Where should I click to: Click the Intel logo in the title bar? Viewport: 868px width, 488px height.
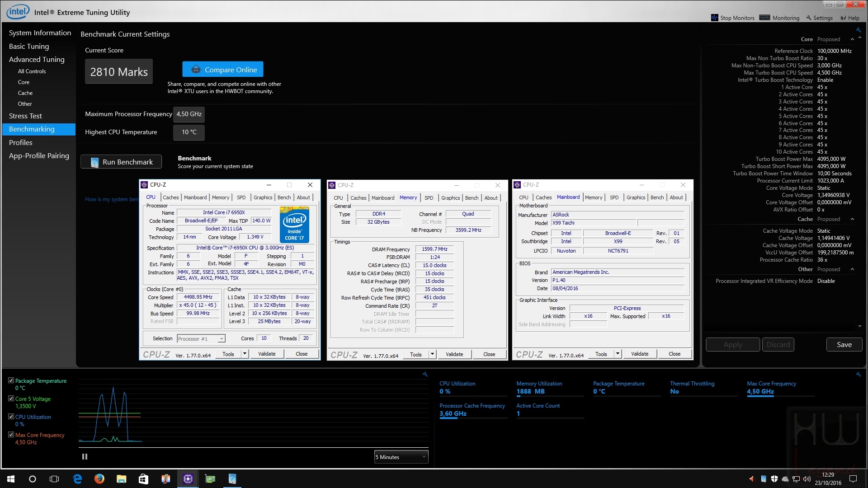(x=18, y=12)
